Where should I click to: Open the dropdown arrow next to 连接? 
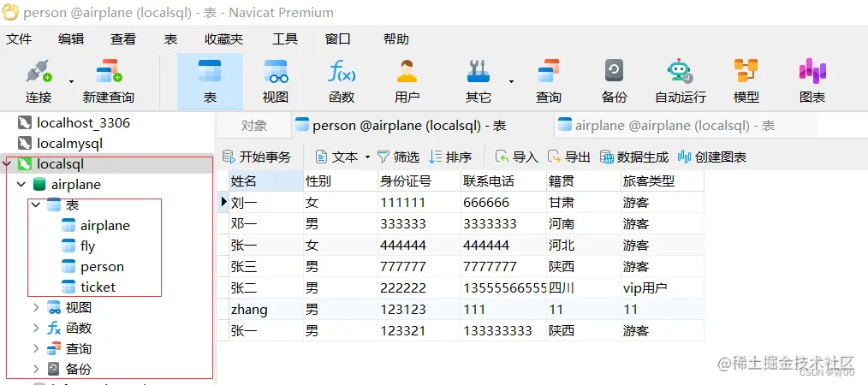(x=71, y=82)
